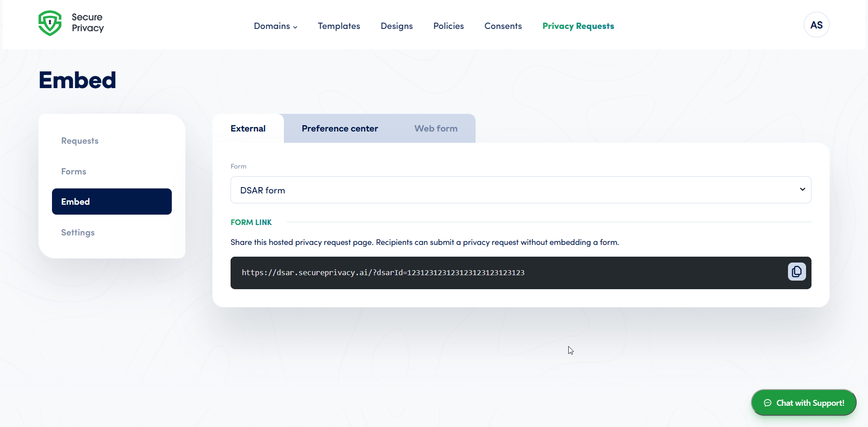Viewport: 868px width, 427px height.
Task: Click the FORM LINK section heading
Action: [251, 222]
